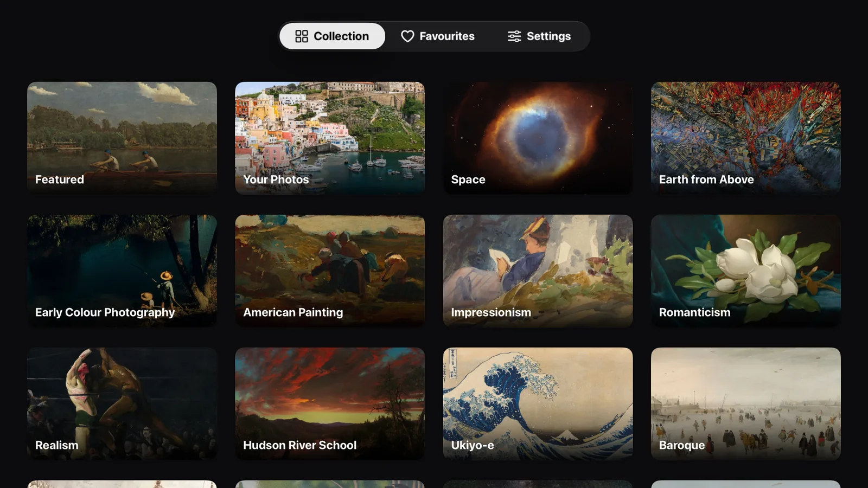Open the Featured collection thumbnail
Screen dimensions: 868x488
[122, 138]
